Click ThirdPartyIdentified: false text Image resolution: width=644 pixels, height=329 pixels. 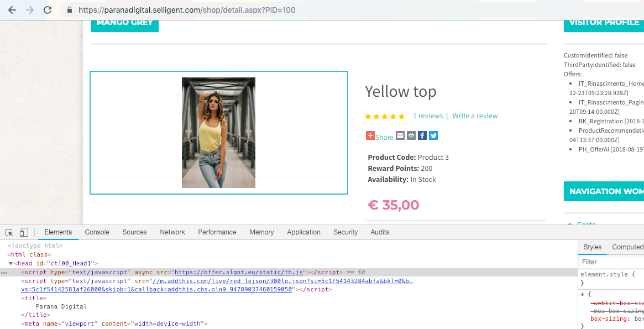pyautogui.click(x=600, y=65)
